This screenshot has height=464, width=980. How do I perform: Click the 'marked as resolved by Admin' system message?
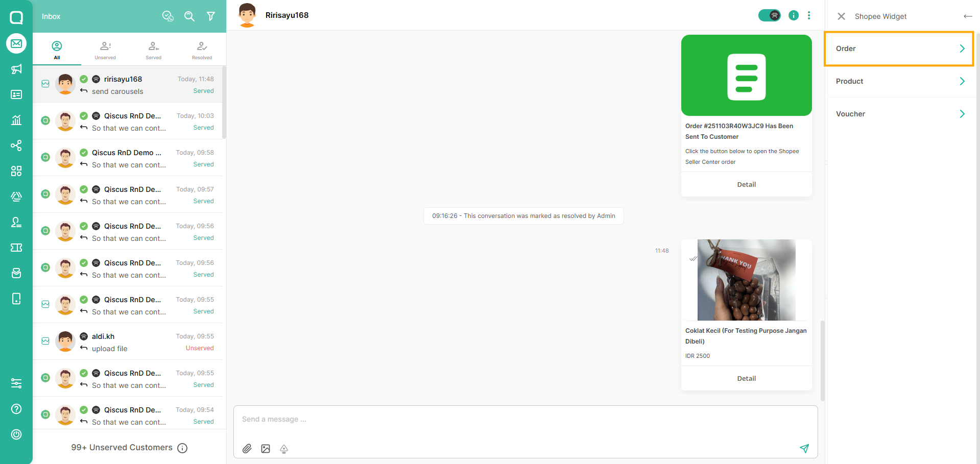pos(523,216)
